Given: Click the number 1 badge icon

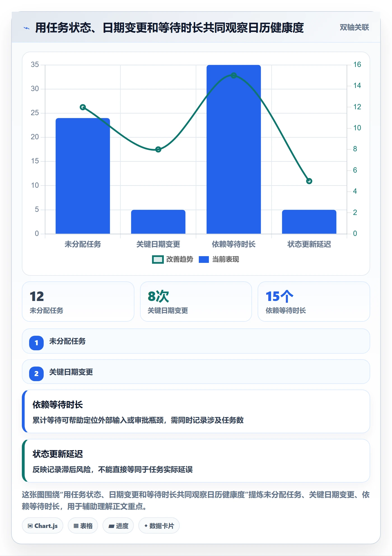Looking at the screenshot, I should pyautogui.click(x=36, y=343).
